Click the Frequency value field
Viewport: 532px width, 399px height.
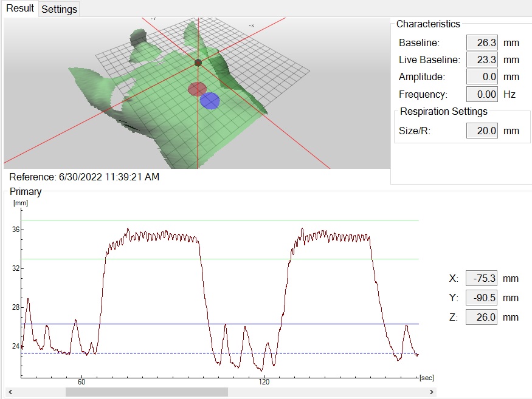(x=482, y=95)
